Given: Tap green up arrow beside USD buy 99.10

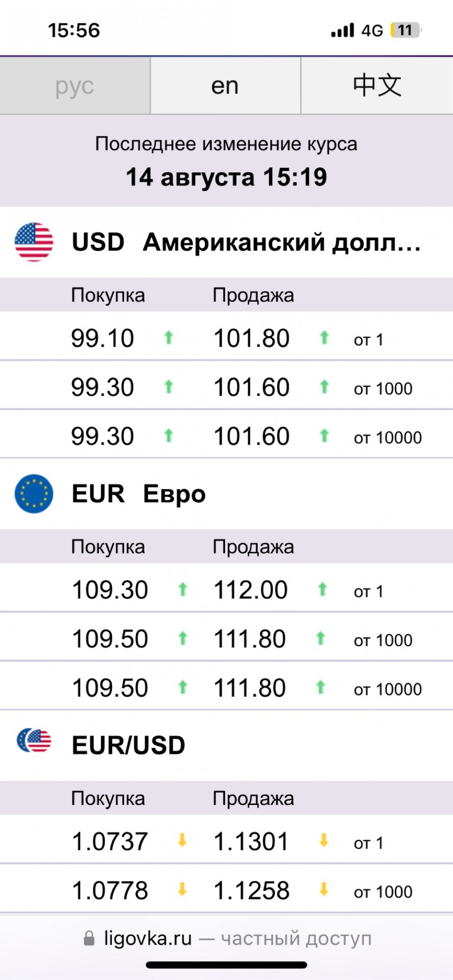Looking at the screenshot, I should pyautogui.click(x=169, y=337).
